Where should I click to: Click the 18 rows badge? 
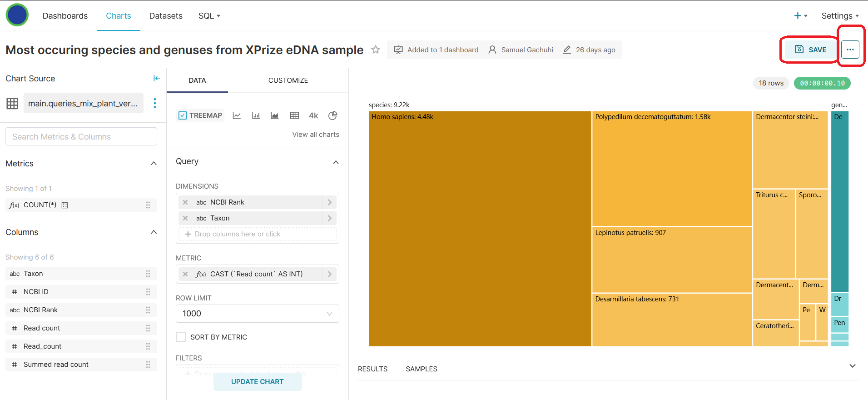point(771,83)
